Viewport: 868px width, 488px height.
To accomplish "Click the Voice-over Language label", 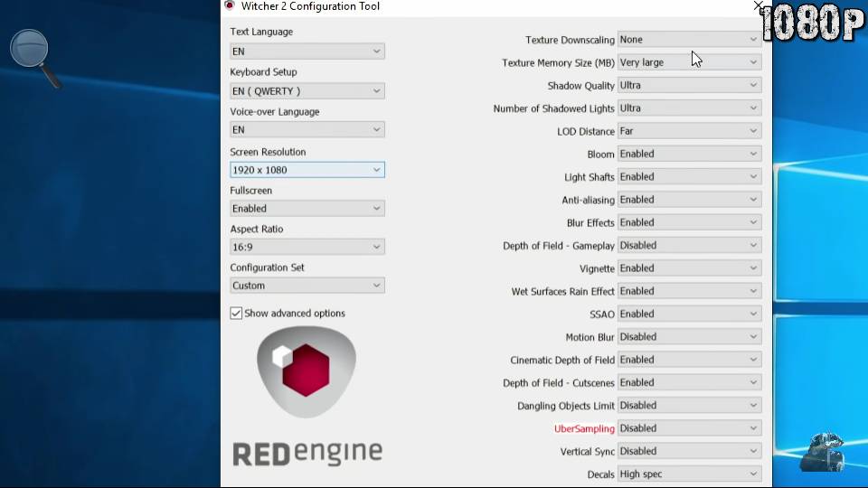I will tap(275, 112).
